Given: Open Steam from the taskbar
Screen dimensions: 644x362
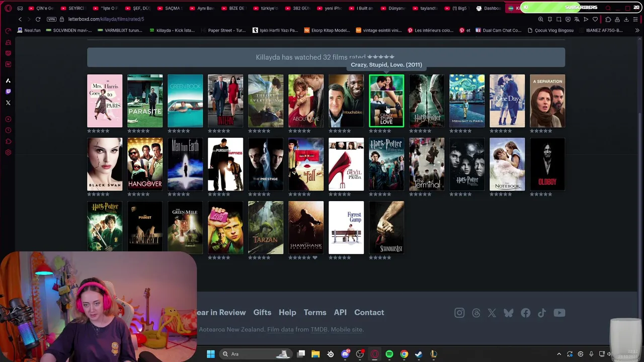Looking at the screenshot, I should pos(419,354).
